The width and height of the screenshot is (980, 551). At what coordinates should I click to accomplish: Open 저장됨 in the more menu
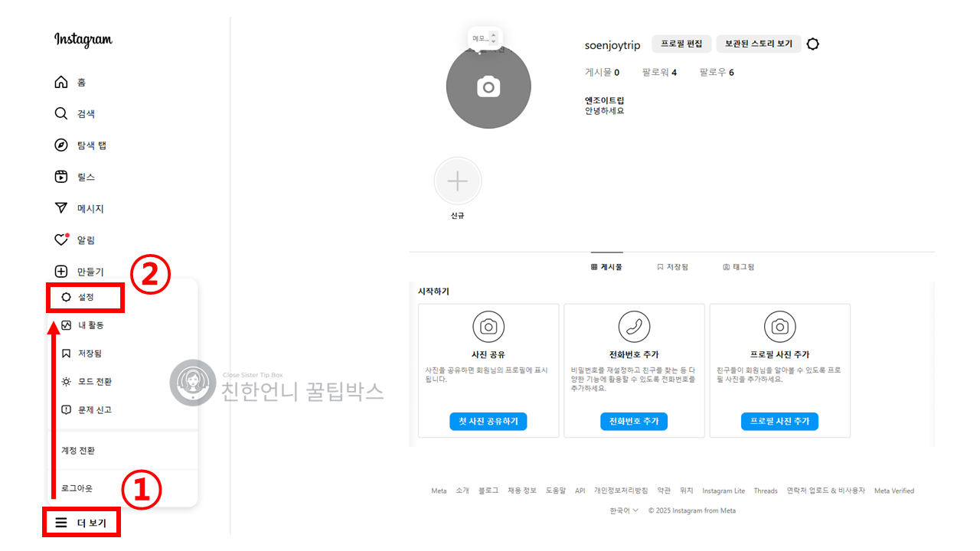tap(80, 354)
